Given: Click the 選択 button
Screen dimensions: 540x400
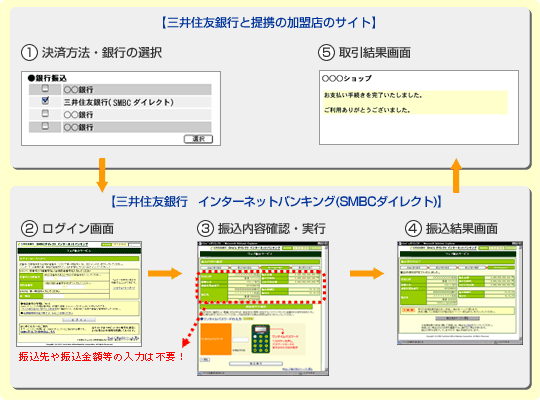Looking at the screenshot, I should pyautogui.click(x=198, y=139).
